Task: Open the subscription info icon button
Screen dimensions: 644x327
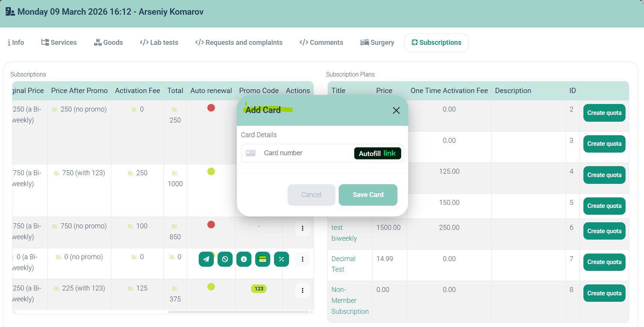Action: (244, 259)
